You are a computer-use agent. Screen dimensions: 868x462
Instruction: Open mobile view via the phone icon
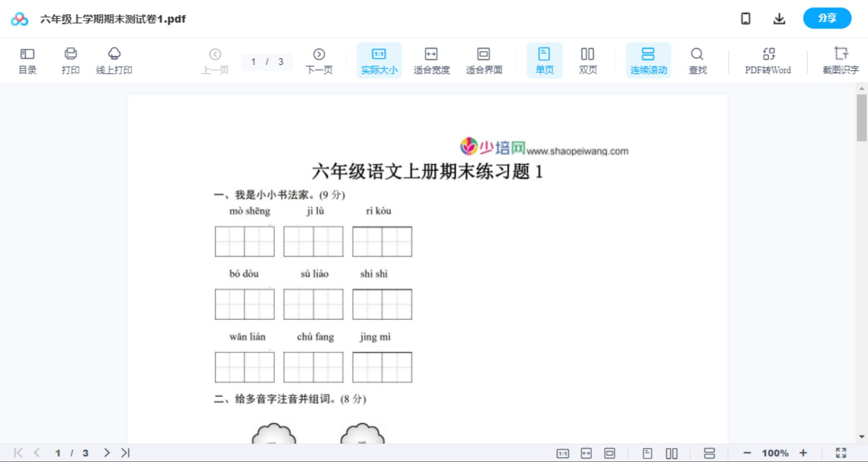746,19
